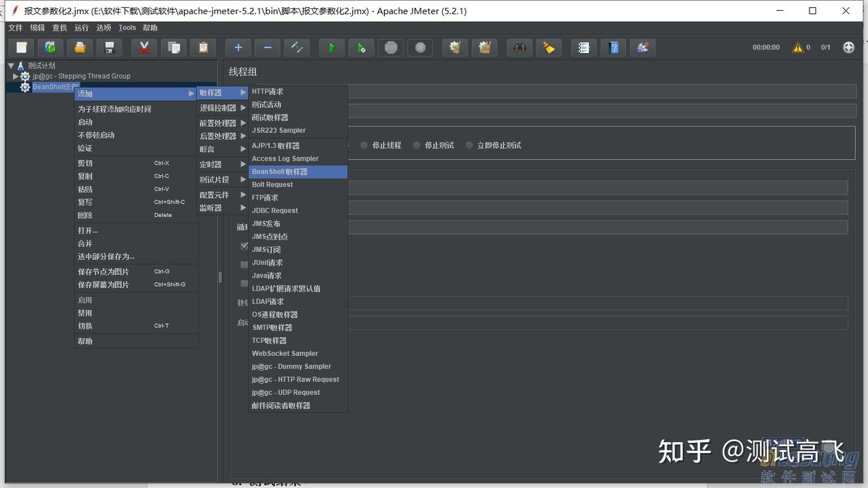This screenshot has height=488, width=868.
Task: Click the Copy toolbar icon
Action: tap(174, 48)
